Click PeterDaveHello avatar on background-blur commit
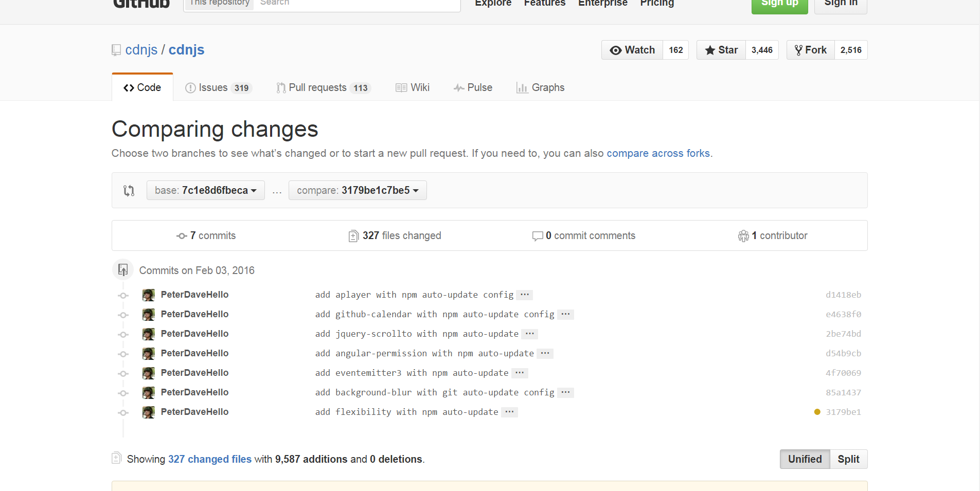Image resolution: width=980 pixels, height=491 pixels. pos(149,392)
